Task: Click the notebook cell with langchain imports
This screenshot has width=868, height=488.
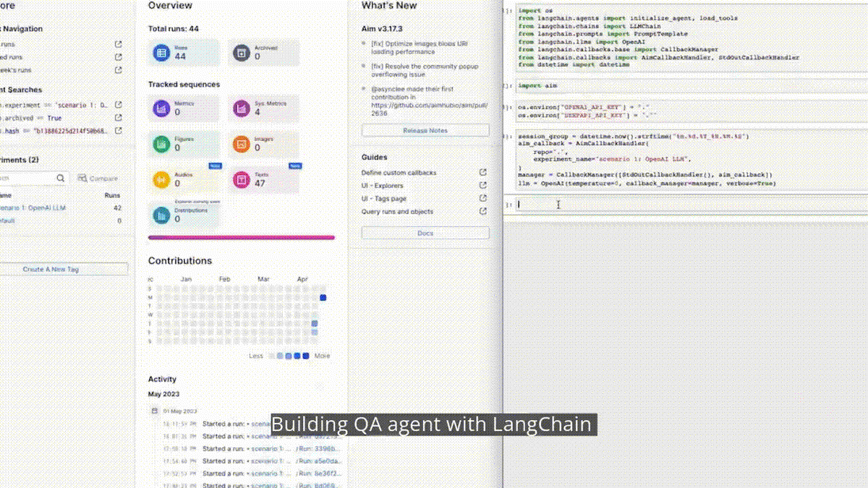Action: 691,38
